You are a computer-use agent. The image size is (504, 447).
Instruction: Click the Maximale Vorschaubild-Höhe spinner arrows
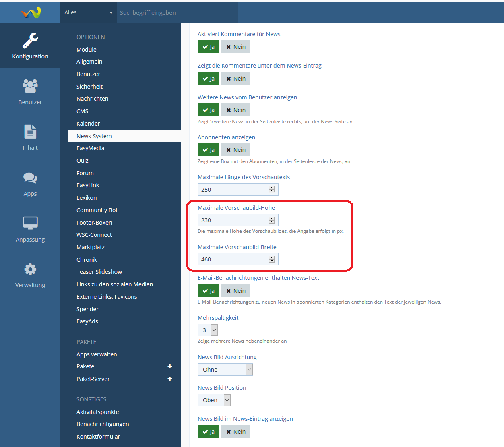coord(272,220)
